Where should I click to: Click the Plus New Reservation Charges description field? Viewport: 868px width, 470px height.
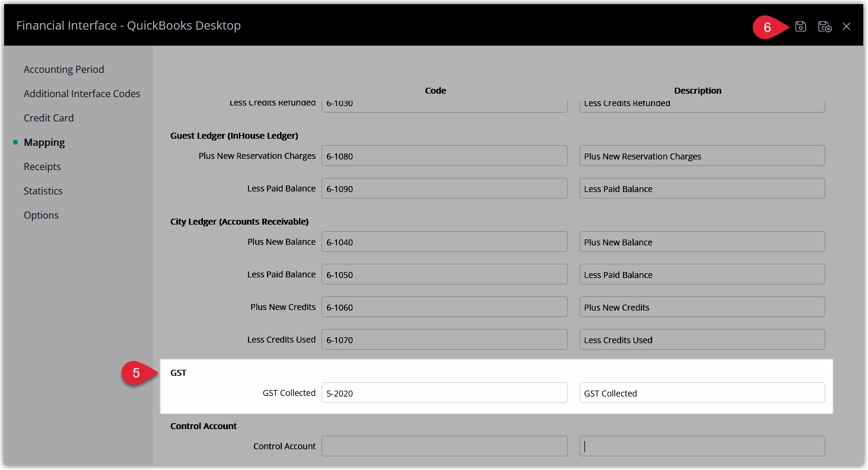click(702, 156)
